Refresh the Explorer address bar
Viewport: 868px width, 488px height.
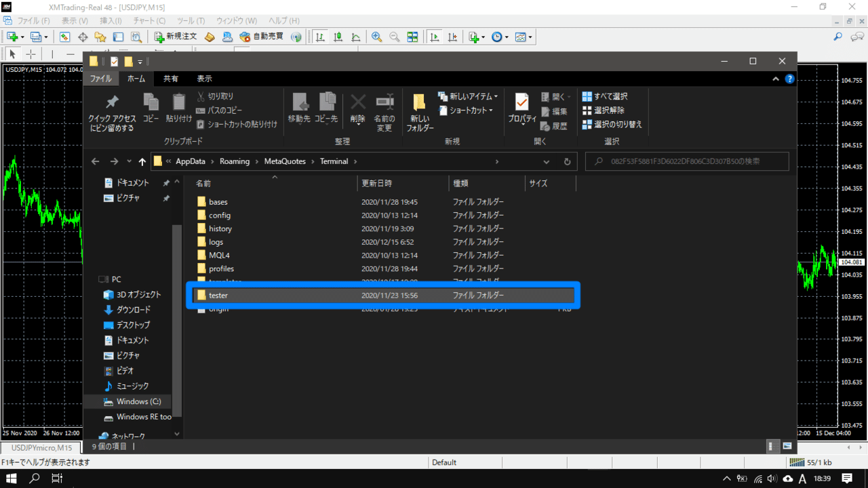[568, 161]
